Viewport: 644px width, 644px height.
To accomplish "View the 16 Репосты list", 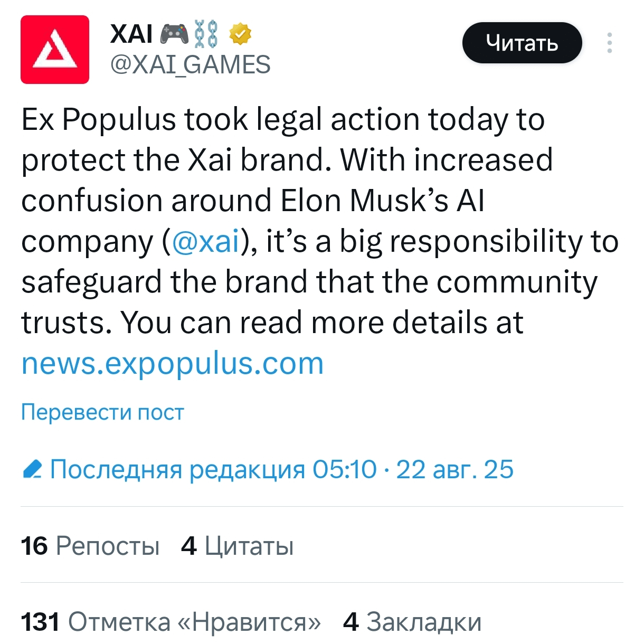I will (x=90, y=546).
